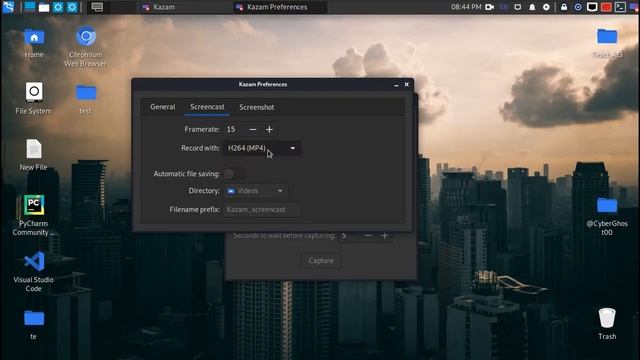Open the @CyberGhost00 desktop folder
The image size is (640, 360).
pos(607,216)
